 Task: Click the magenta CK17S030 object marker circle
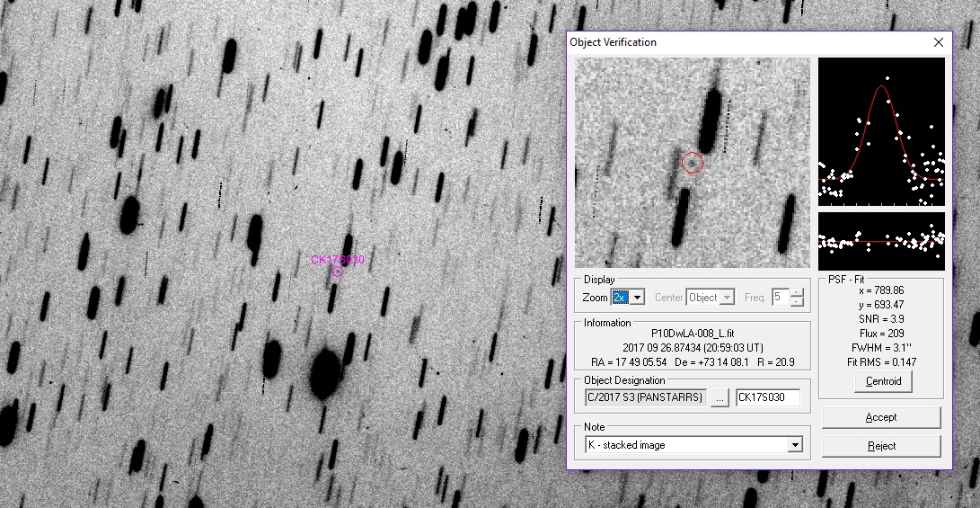tap(338, 272)
